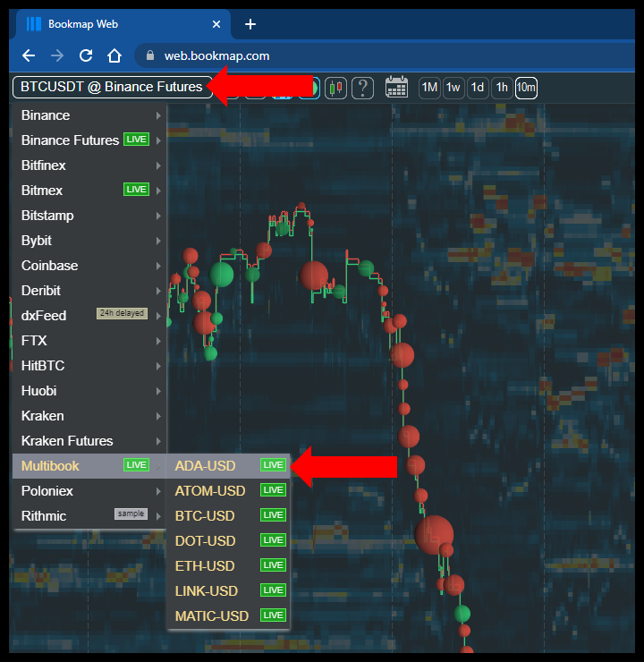Screen dimensions: 644x662
Task: Select the 1M timeframe
Action: 429,88
